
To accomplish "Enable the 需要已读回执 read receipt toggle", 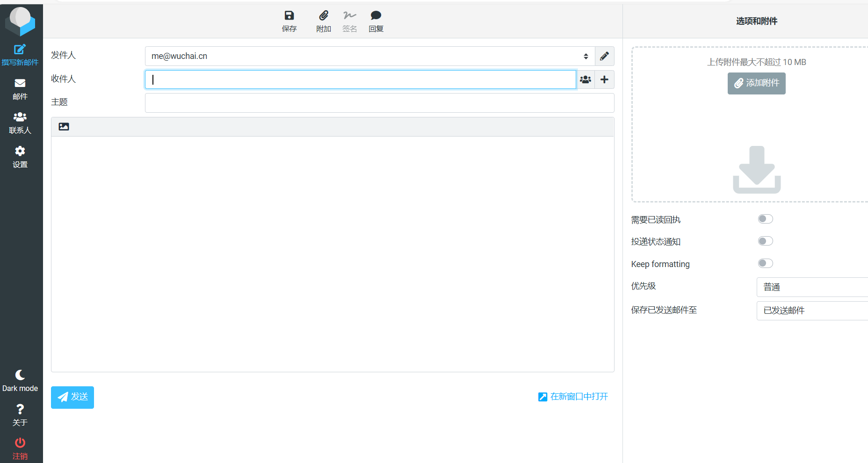I will pyautogui.click(x=765, y=219).
